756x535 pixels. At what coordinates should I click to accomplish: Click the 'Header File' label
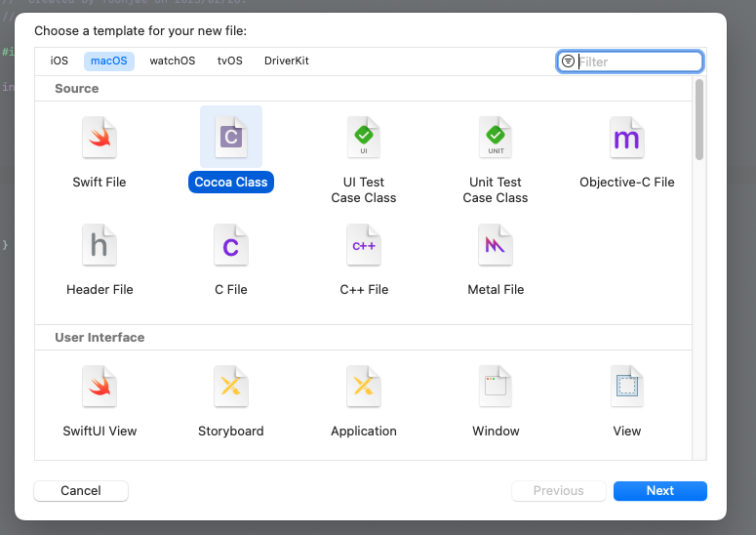(x=99, y=289)
